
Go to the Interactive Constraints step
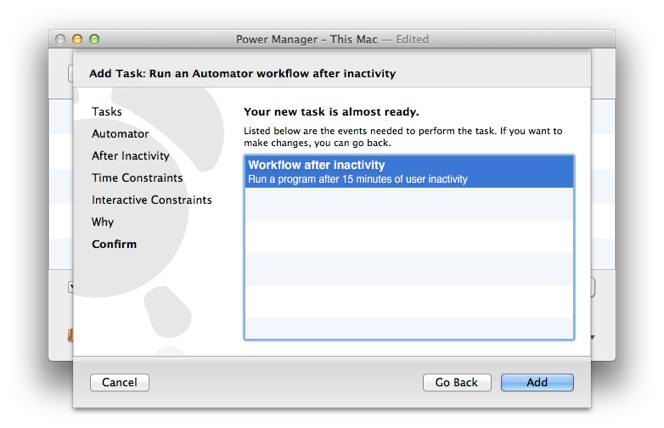[152, 200]
